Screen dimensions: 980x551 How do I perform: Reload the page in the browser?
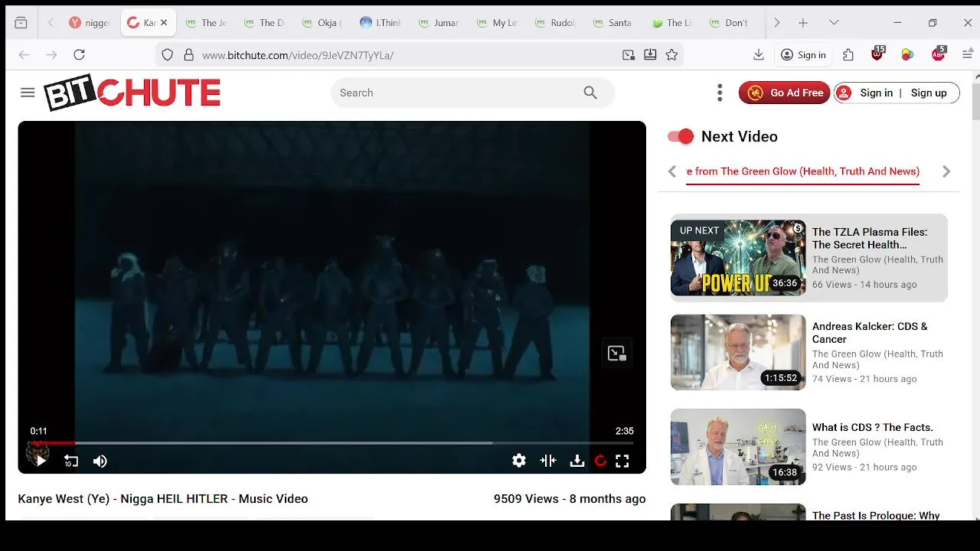coord(79,54)
